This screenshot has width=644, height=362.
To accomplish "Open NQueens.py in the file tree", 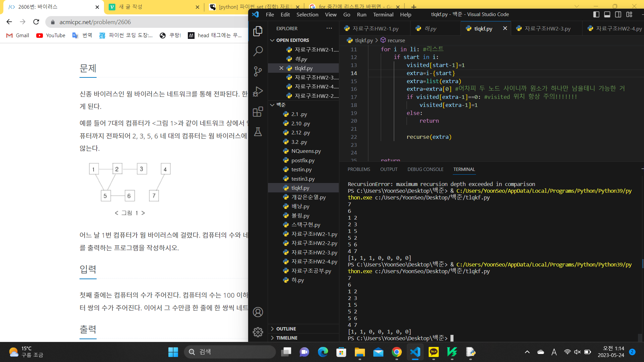I will 306,151.
